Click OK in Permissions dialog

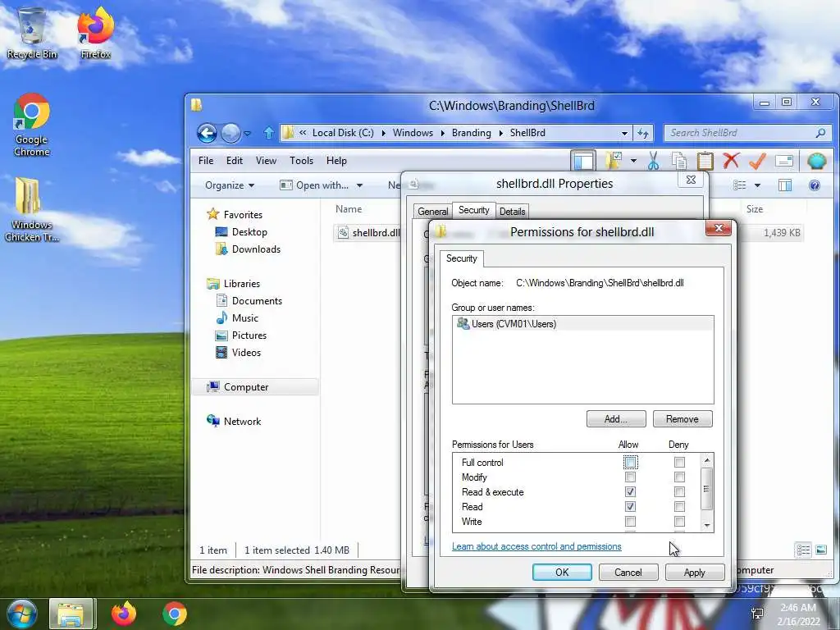(562, 572)
